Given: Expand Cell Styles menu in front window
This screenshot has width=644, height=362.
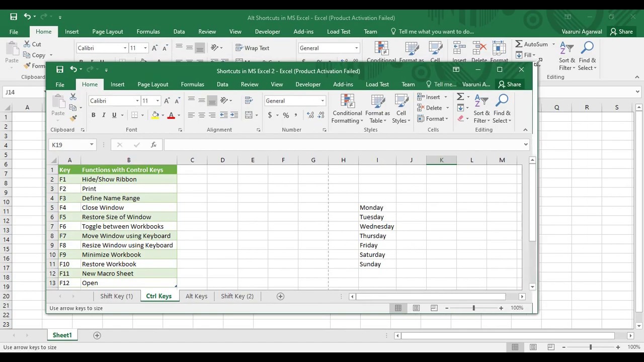Looking at the screenshot, I should 401,109.
